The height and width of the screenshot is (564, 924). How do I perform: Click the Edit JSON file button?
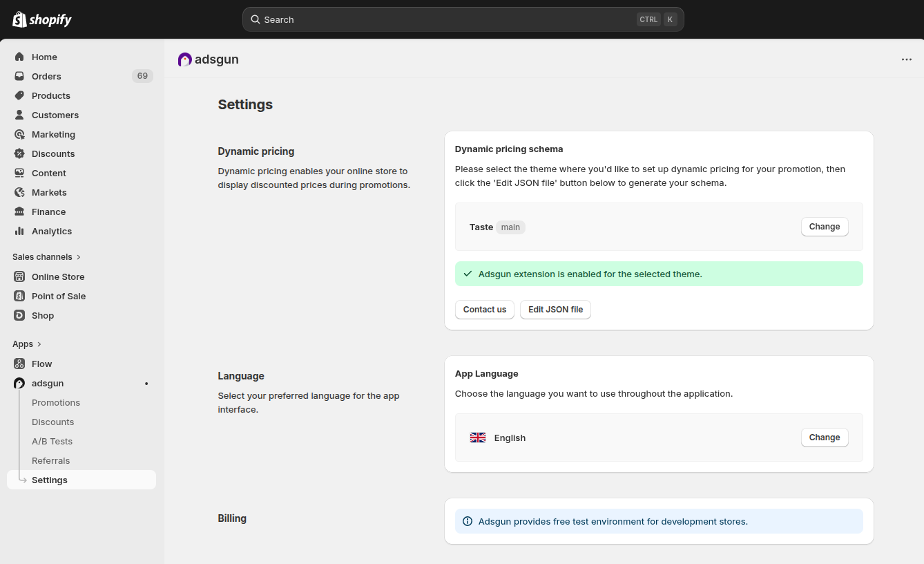coord(555,310)
